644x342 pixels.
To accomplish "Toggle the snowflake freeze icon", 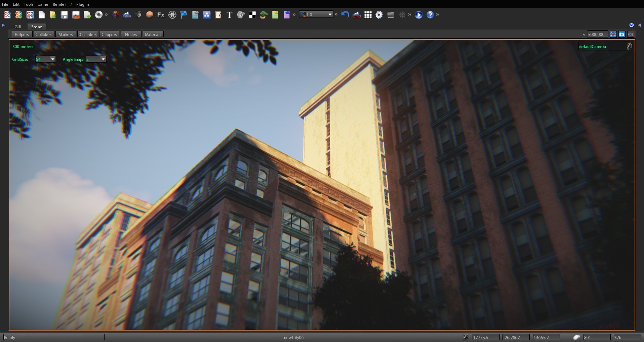I will coord(402,15).
